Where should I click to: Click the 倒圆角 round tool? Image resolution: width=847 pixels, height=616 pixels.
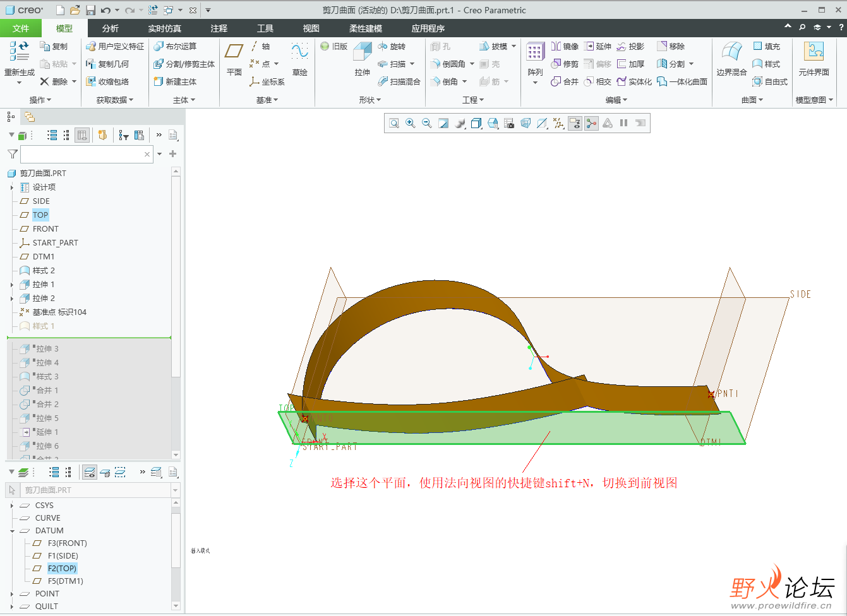(448, 64)
